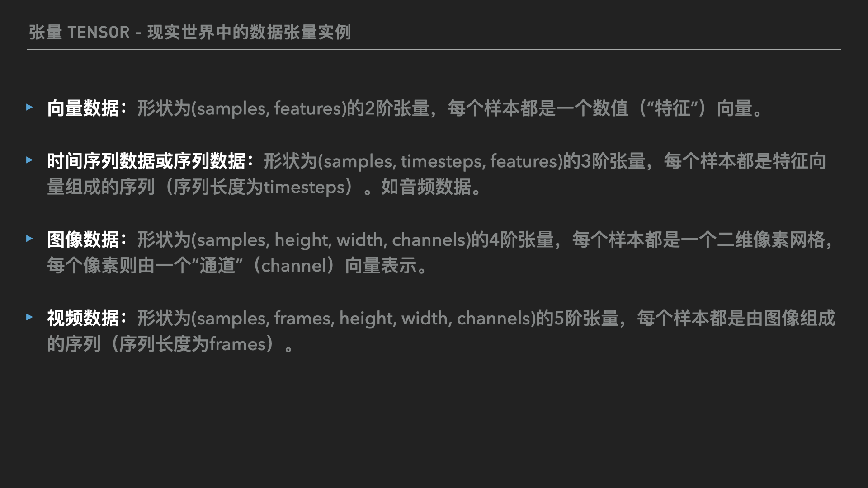Click the text (samples, timesteps, features)
The width and height of the screenshot is (868, 488).
440,161
